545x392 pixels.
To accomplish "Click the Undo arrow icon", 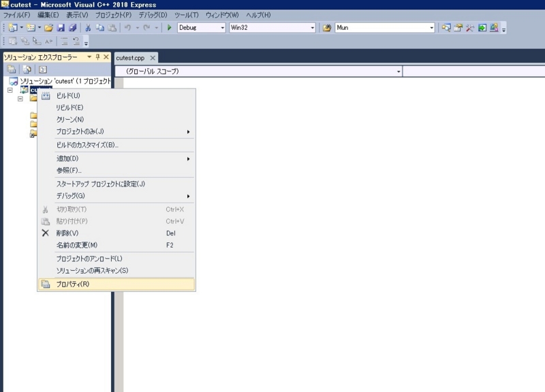I will click(127, 28).
